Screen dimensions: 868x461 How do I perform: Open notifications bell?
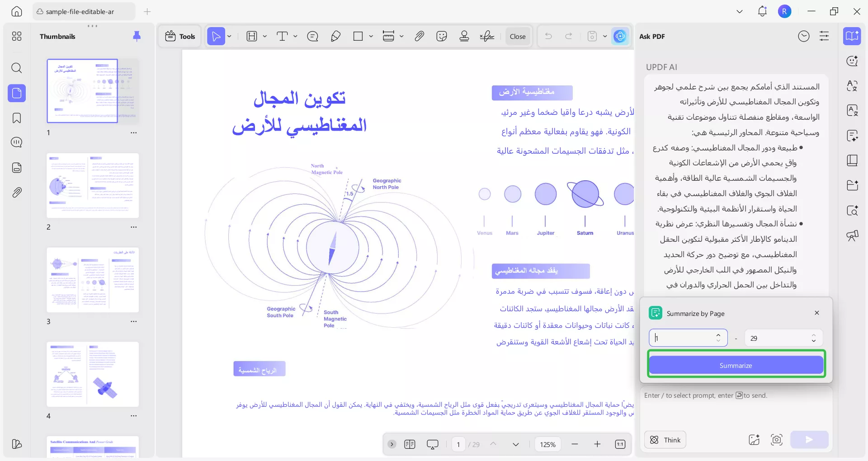pyautogui.click(x=762, y=12)
